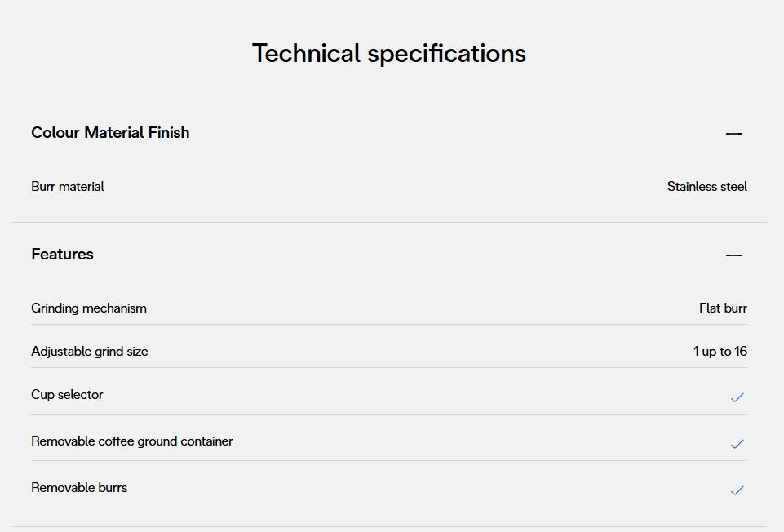The image size is (784, 532).
Task: Click the Flat burr value text
Action: coord(723,308)
